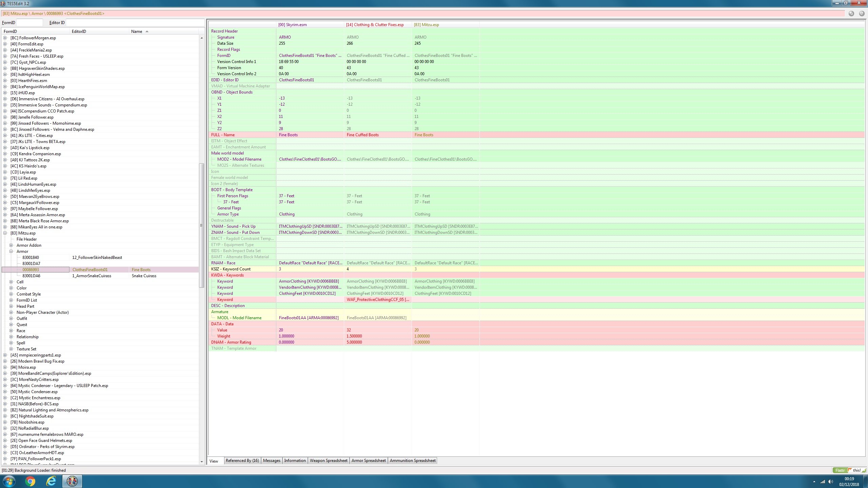
Task: Open the Weapon Spreadsheet tab
Action: click(329, 461)
